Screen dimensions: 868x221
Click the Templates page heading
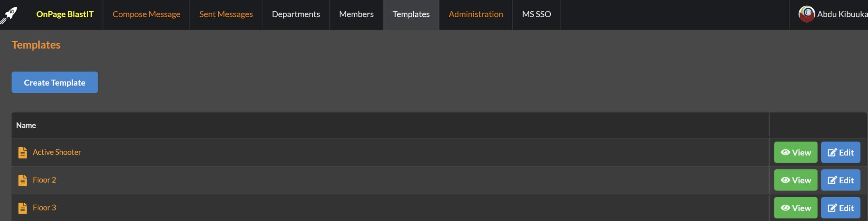point(36,45)
